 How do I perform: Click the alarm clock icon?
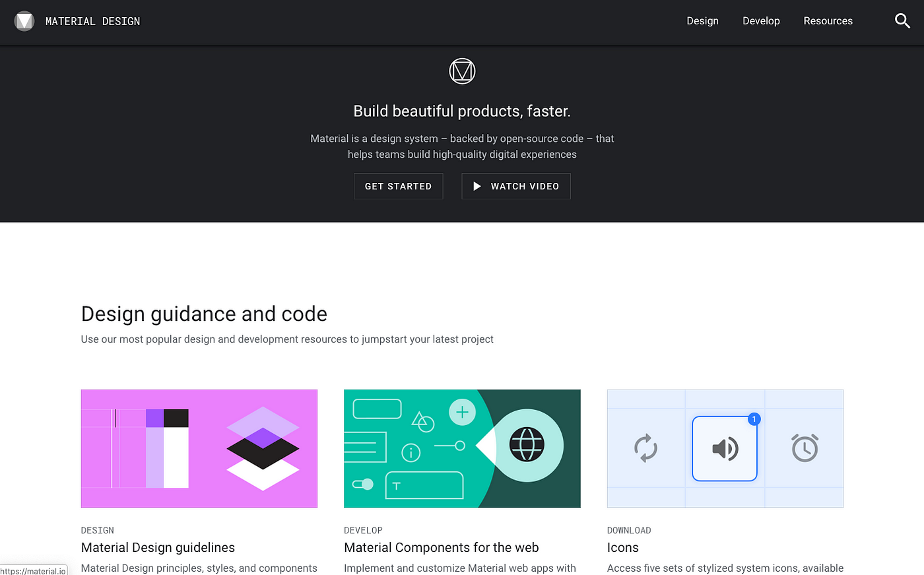pos(805,448)
